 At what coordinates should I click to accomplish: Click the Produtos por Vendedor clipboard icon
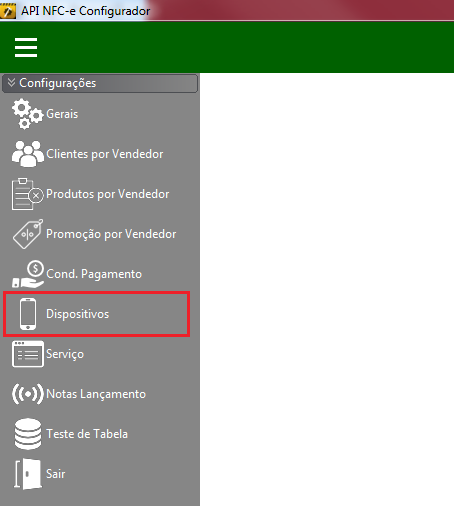pos(28,194)
